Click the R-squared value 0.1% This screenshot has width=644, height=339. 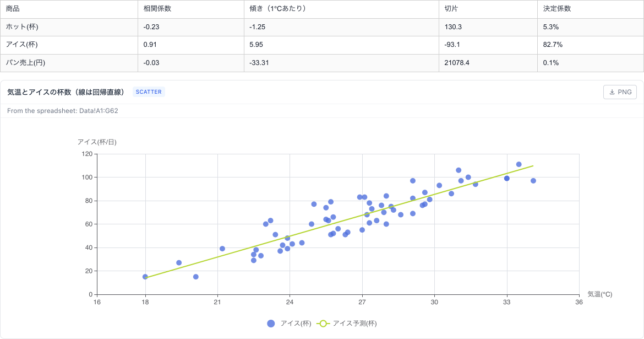click(x=551, y=62)
